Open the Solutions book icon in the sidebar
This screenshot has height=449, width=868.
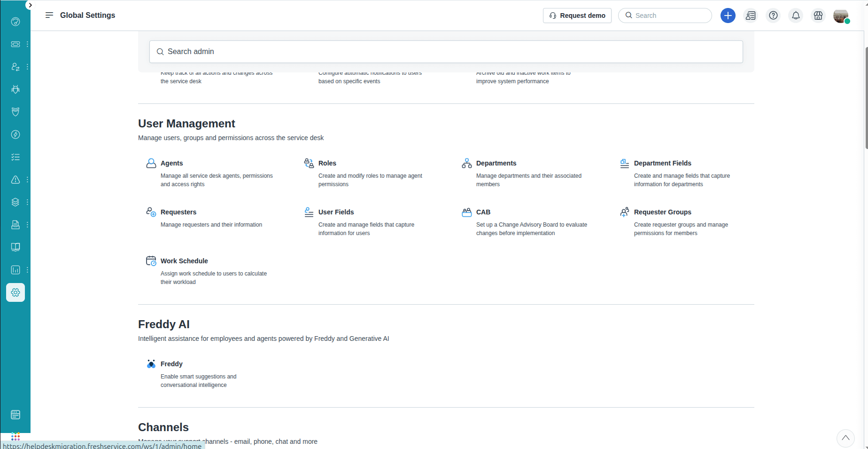[15, 247]
